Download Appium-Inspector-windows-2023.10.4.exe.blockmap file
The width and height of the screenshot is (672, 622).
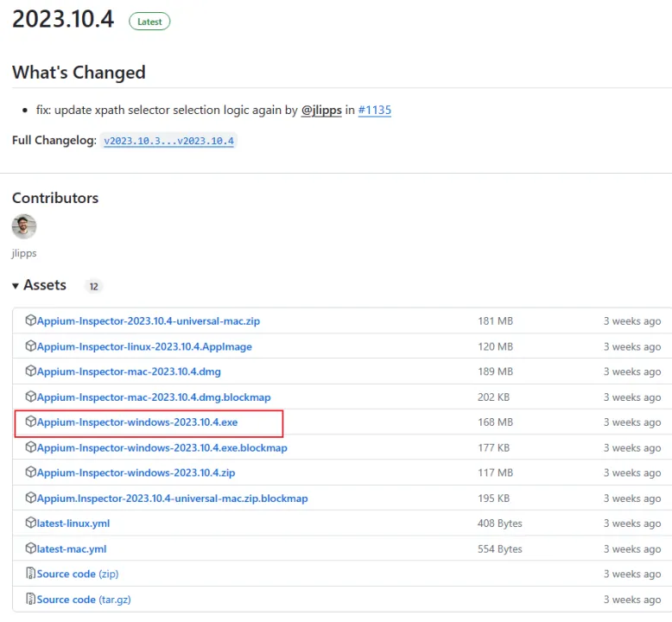162,448
